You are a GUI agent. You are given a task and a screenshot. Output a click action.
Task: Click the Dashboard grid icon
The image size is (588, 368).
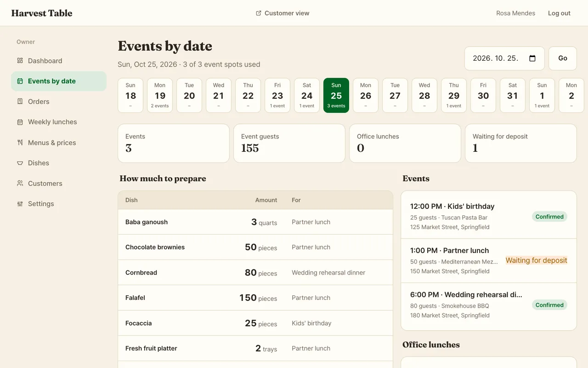coord(20,61)
